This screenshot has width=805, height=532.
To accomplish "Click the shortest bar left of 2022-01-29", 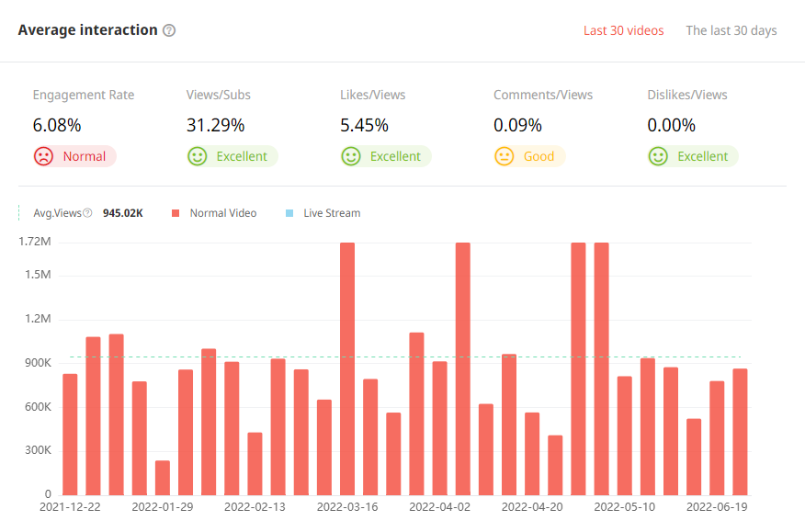I will pyautogui.click(x=163, y=478).
